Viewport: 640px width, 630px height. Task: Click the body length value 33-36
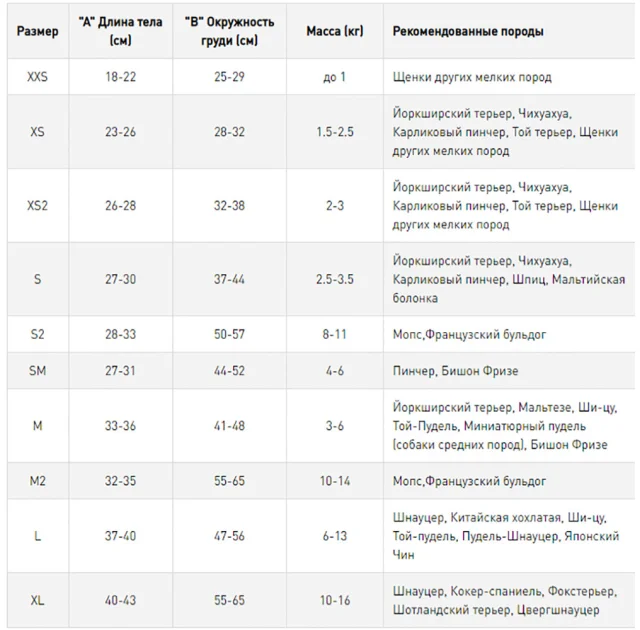(120, 426)
